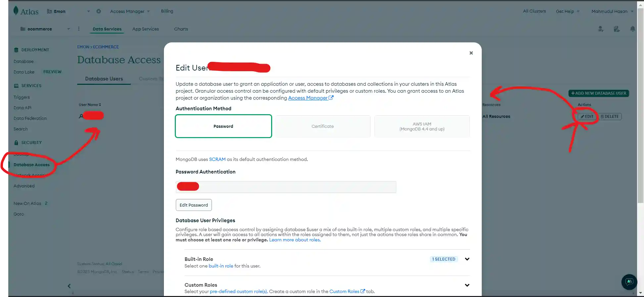This screenshot has height=297, width=644.
Task: Open the Emon organization dropdown
Action: pyautogui.click(x=88, y=11)
